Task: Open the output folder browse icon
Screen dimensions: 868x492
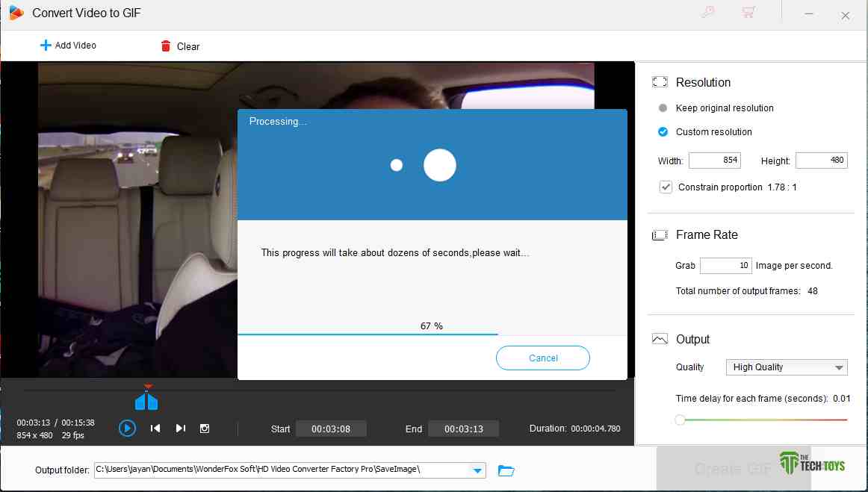Action: [506, 470]
